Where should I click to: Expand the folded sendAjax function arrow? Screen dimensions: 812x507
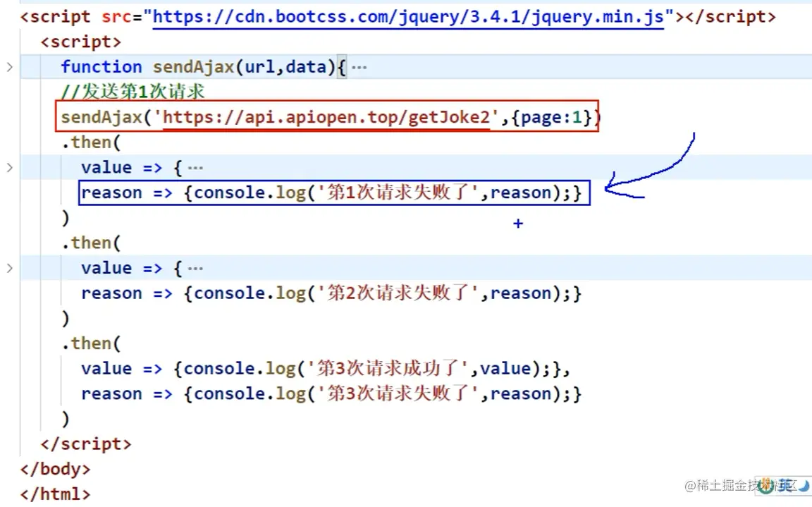click(9, 67)
